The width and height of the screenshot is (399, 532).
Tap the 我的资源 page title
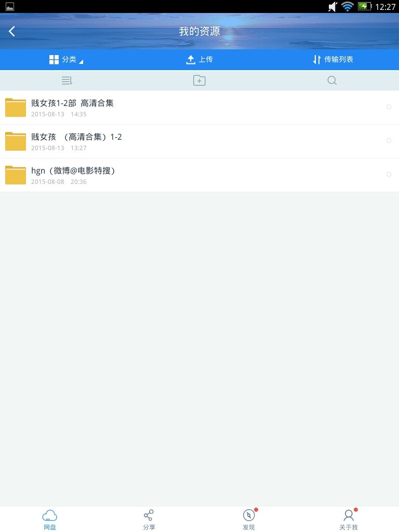tap(199, 31)
